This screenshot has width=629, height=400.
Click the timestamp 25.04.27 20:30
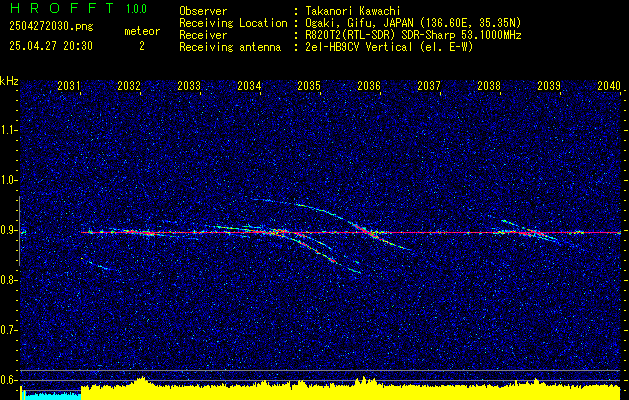pos(51,46)
